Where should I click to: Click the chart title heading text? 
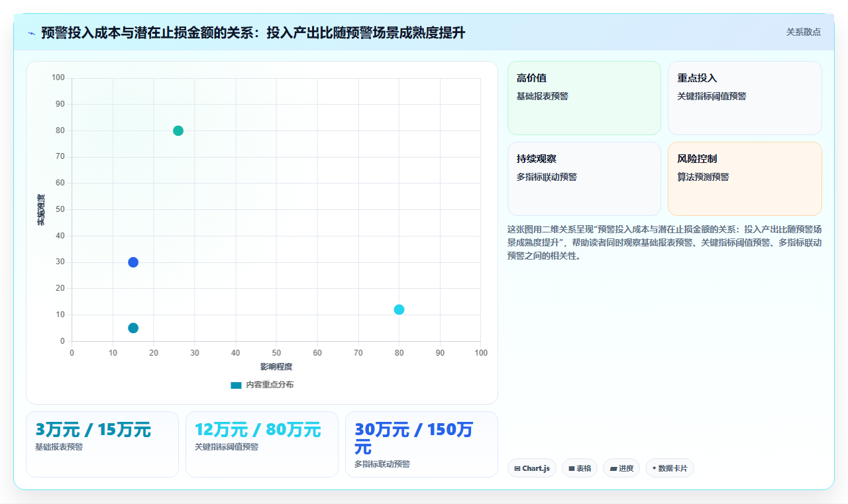[253, 32]
